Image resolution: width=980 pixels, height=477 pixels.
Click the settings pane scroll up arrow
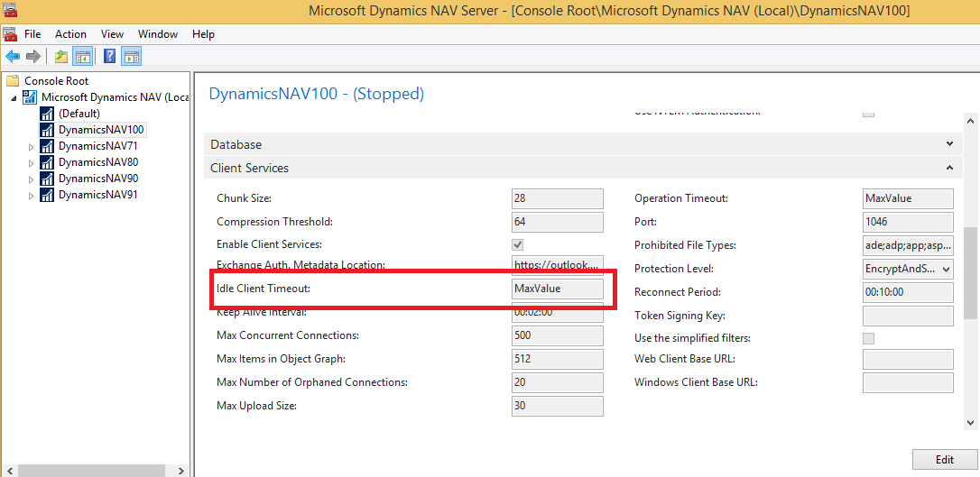[x=970, y=120]
